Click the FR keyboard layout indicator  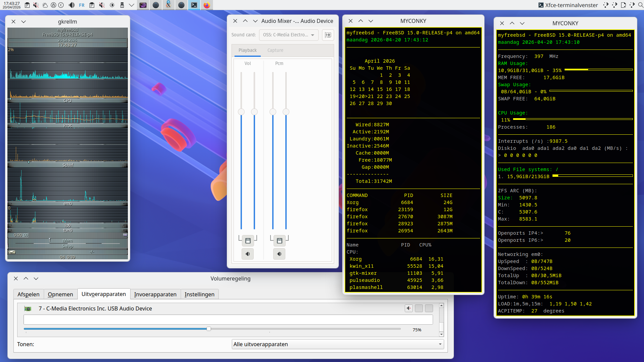point(82,5)
